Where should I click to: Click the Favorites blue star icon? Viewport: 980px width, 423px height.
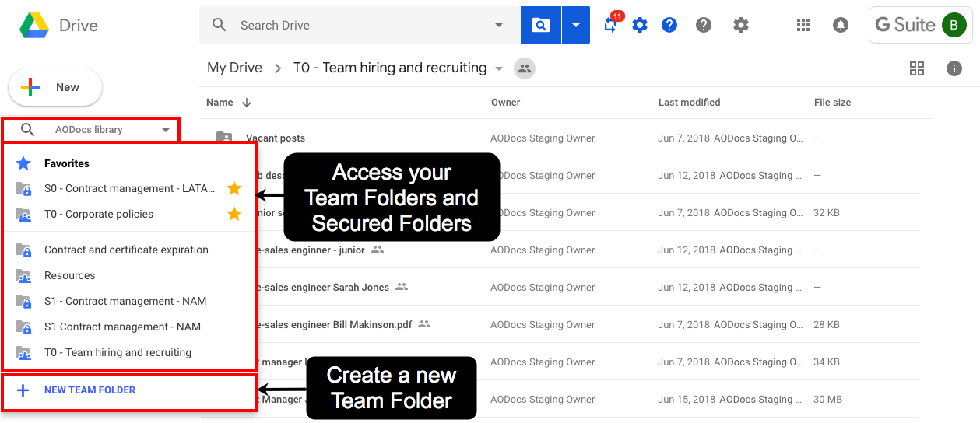[x=23, y=163]
